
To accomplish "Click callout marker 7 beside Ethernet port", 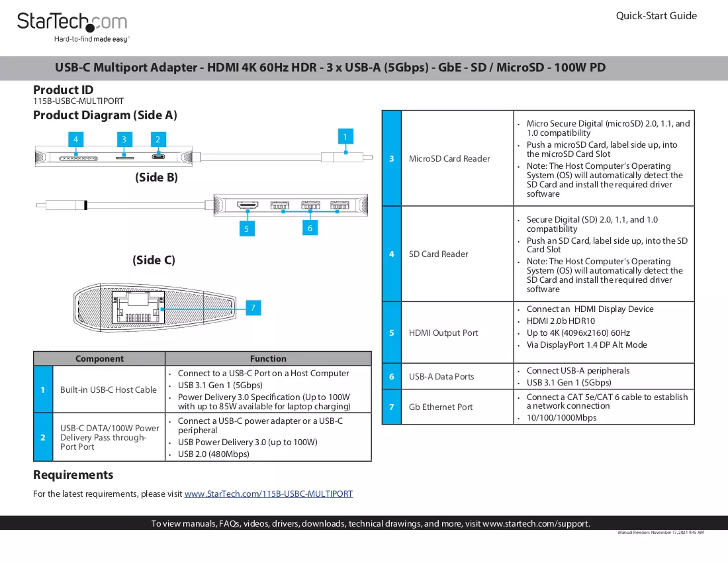I will tap(253, 307).
